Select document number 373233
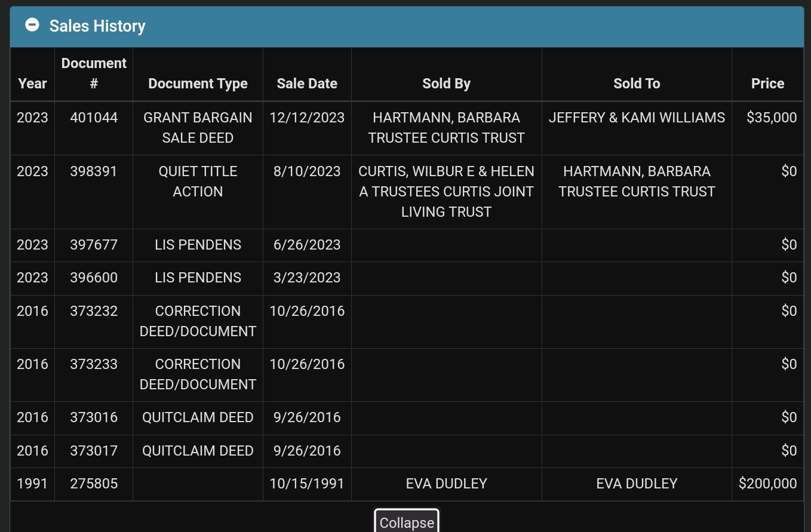Viewport: 811px width, 532px height. [94, 364]
